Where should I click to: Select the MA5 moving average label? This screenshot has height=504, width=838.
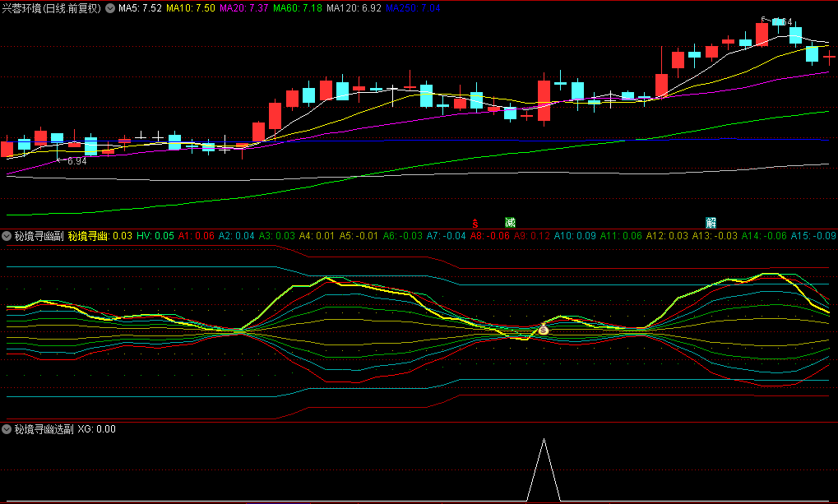click(139, 8)
